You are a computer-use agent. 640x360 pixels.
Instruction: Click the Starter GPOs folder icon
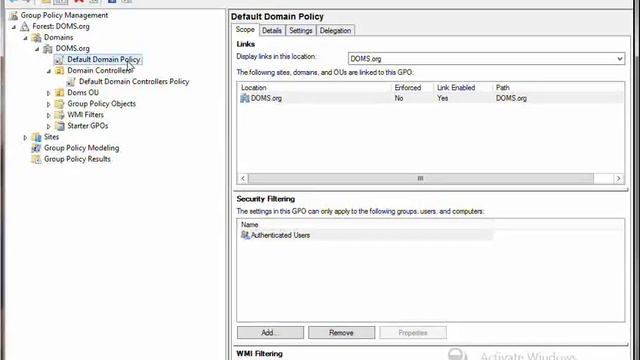pyautogui.click(x=60, y=126)
